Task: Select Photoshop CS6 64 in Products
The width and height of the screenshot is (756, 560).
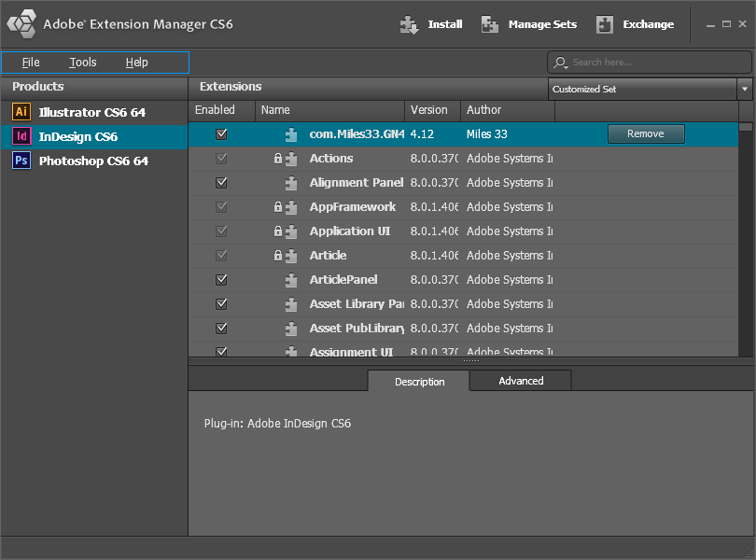Action: [94, 161]
